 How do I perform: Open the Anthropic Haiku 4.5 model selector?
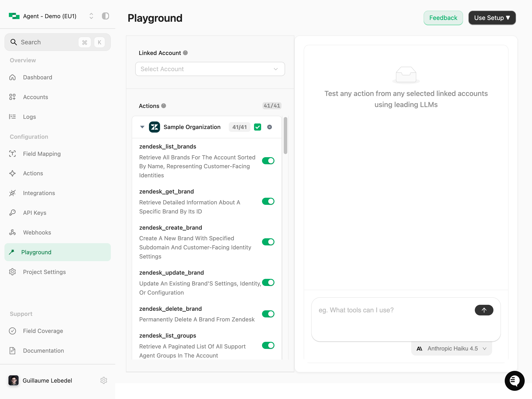451,348
